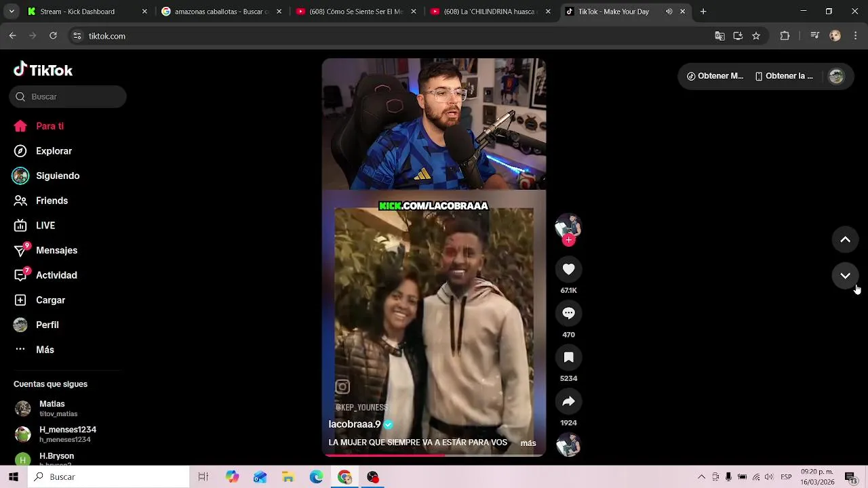The width and height of the screenshot is (868, 488).
Task: Seek the video using the red progress bar
Action: [x=434, y=455]
